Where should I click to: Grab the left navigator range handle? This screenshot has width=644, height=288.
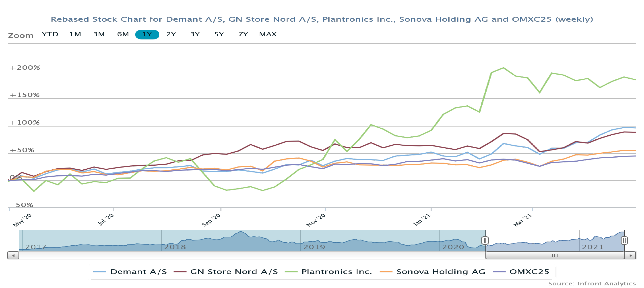pyautogui.click(x=485, y=241)
